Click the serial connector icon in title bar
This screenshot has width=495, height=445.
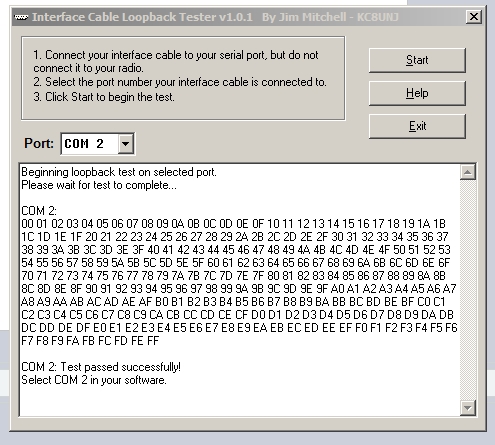point(21,17)
